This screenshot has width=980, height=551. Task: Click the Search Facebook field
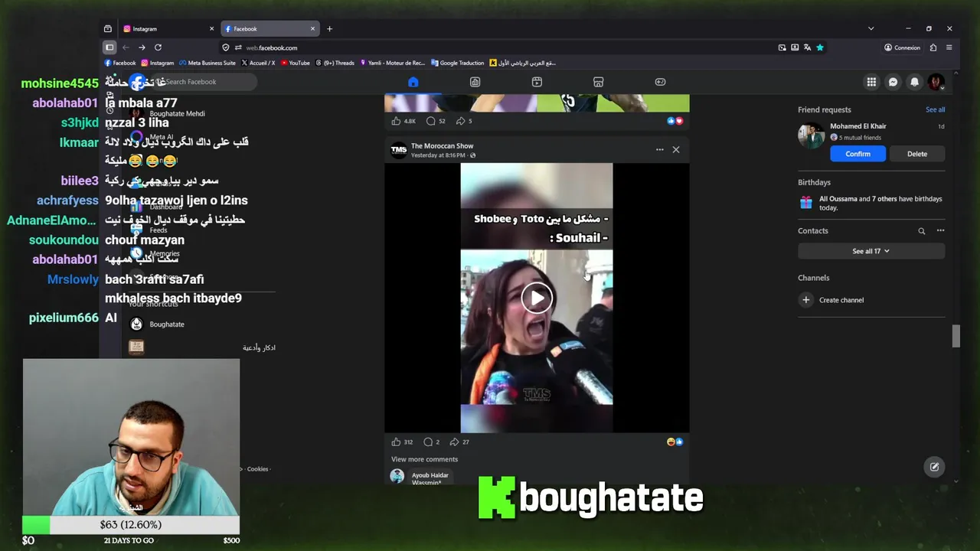[x=191, y=82]
